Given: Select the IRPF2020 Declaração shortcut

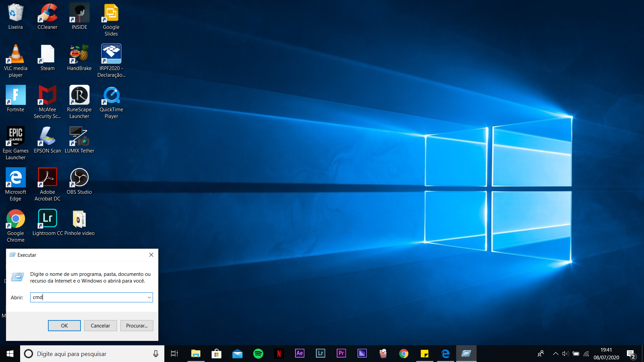Looking at the screenshot, I should click(111, 61).
